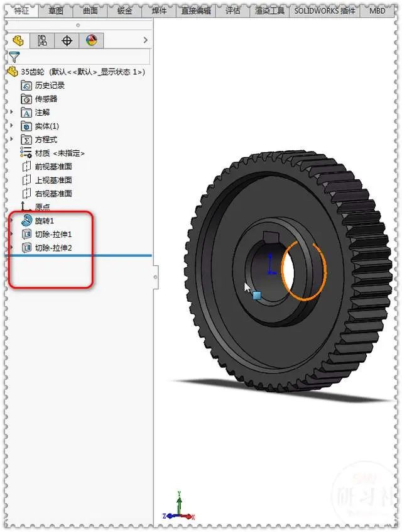Click the filter funnel icon

point(14,57)
